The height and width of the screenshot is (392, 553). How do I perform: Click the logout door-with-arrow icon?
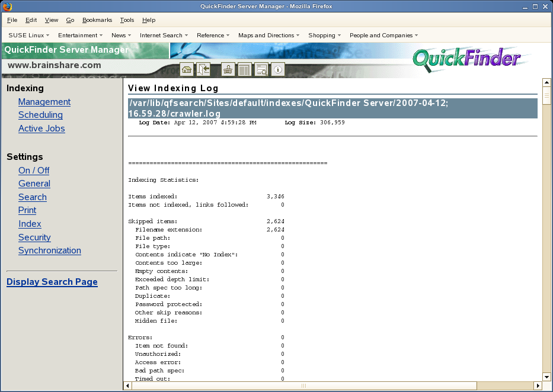[x=203, y=69]
